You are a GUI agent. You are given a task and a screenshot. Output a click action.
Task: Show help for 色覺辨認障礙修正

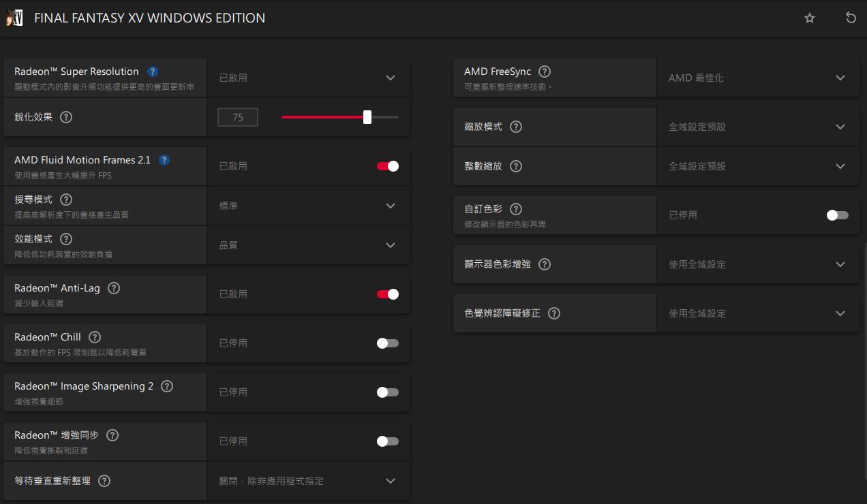click(554, 313)
